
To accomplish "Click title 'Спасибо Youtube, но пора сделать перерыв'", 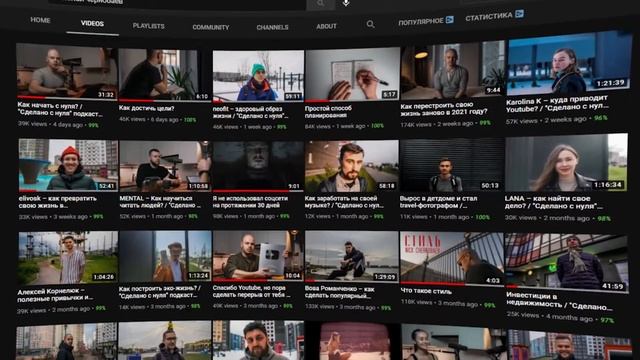I will tap(252, 291).
